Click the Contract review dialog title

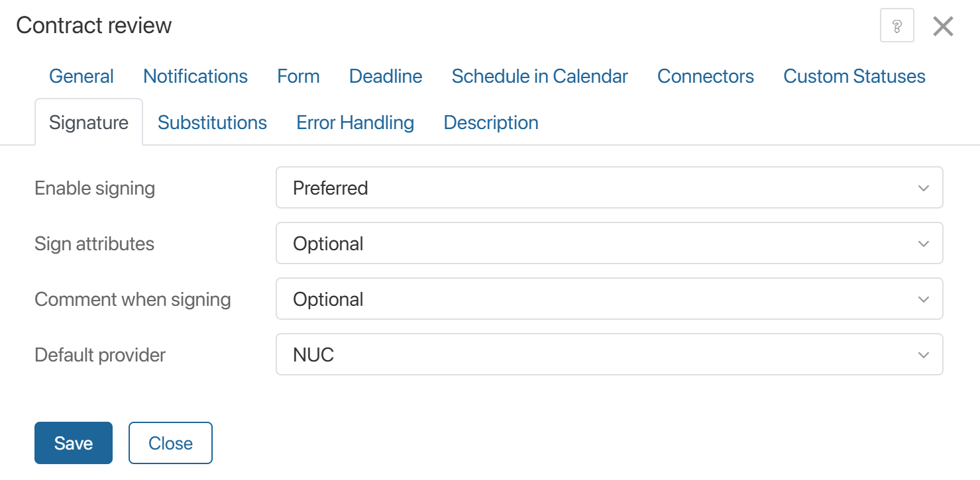[x=94, y=25]
